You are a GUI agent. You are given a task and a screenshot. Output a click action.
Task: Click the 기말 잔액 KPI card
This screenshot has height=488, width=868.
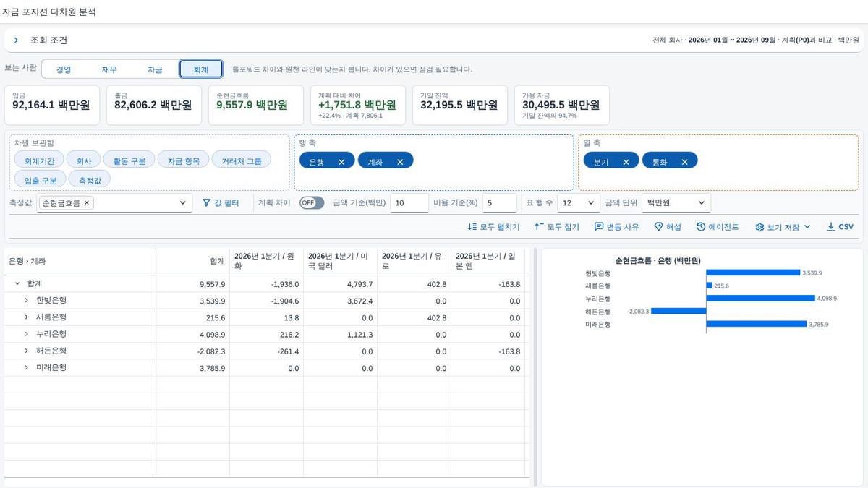point(460,105)
